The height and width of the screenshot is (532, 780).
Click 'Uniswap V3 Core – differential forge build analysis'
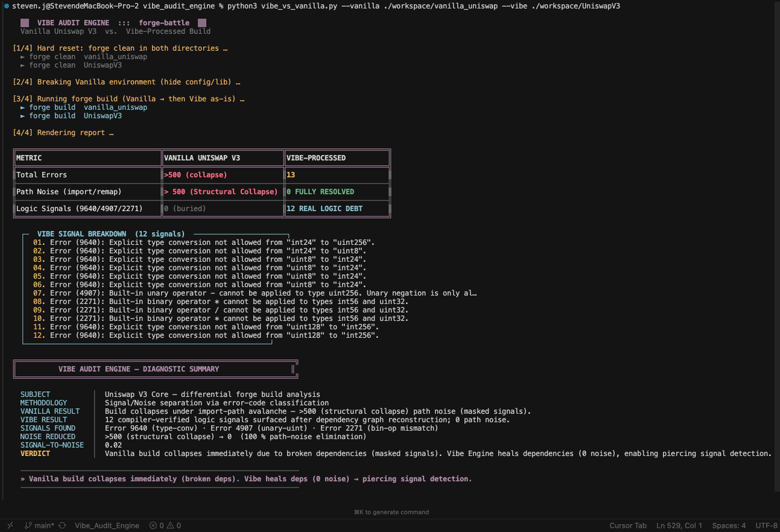213,394
